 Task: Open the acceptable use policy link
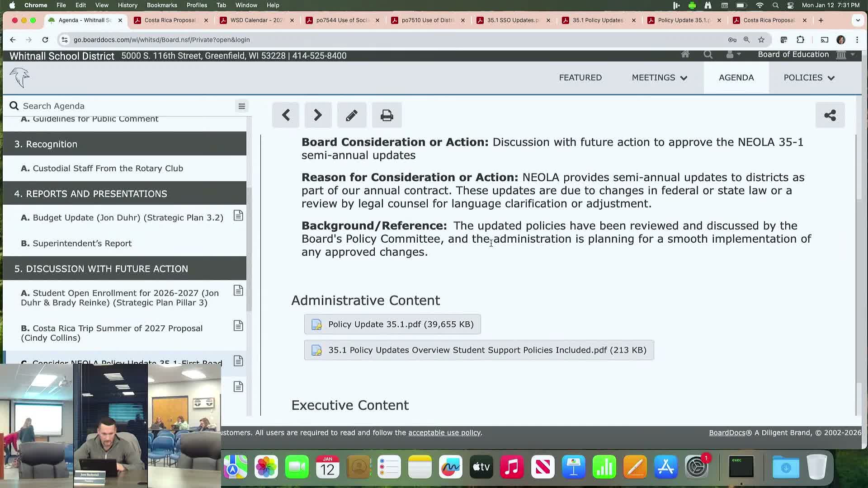(444, 433)
